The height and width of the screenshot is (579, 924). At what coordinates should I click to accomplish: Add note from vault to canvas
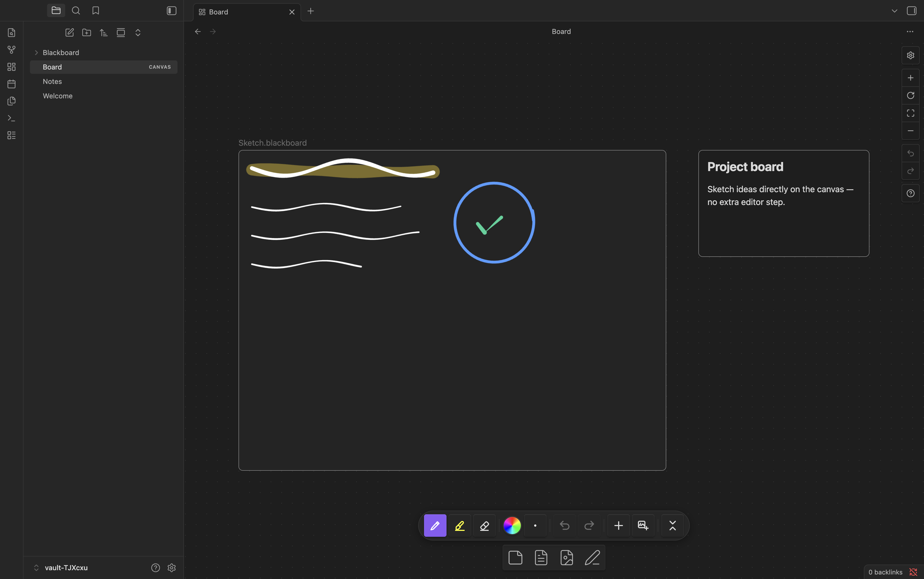(541, 558)
